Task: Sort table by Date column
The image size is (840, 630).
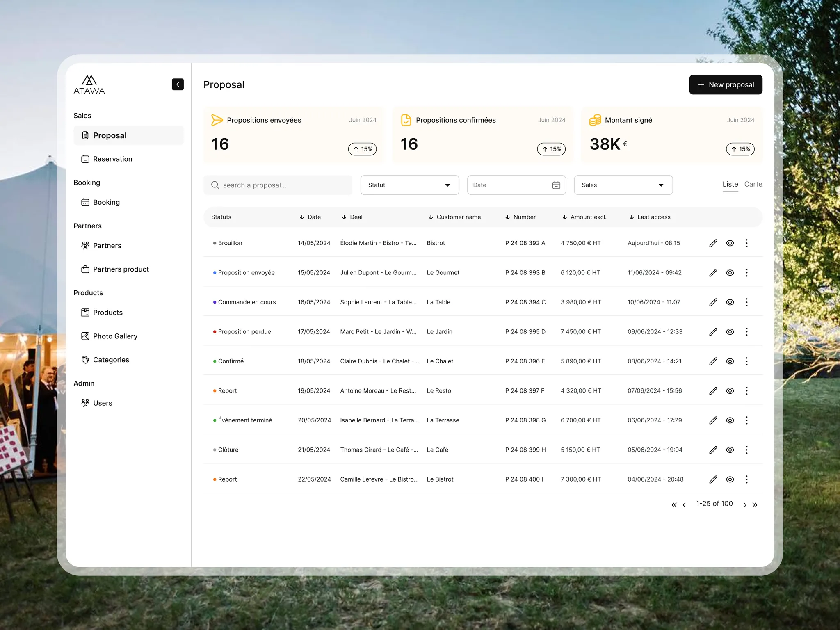Action: pos(310,217)
